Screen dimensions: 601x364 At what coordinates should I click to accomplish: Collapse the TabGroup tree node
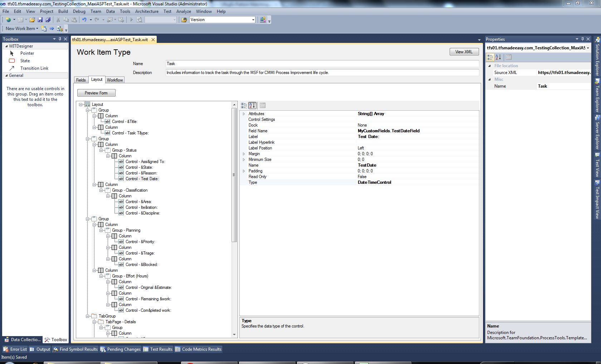click(x=88, y=316)
